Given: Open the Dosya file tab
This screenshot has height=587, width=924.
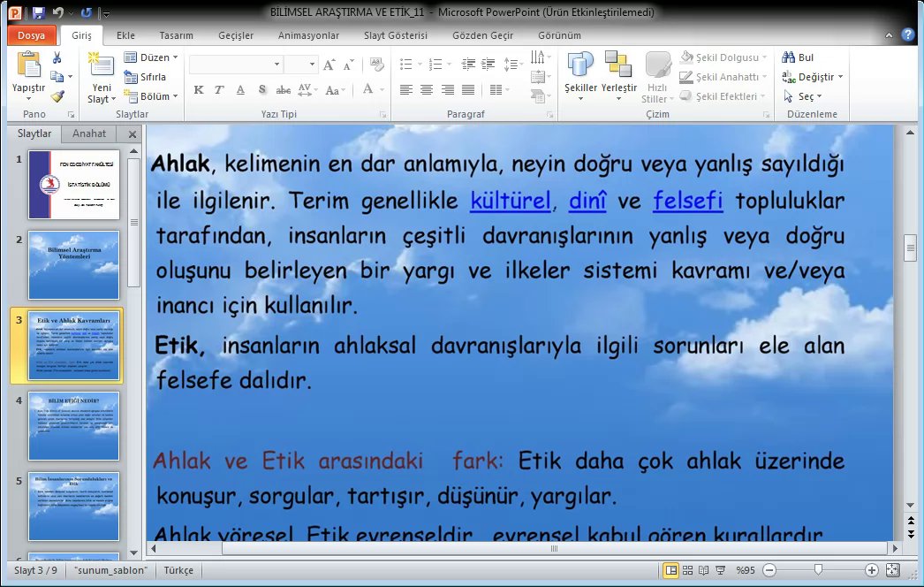Looking at the screenshot, I should pos(31,35).
